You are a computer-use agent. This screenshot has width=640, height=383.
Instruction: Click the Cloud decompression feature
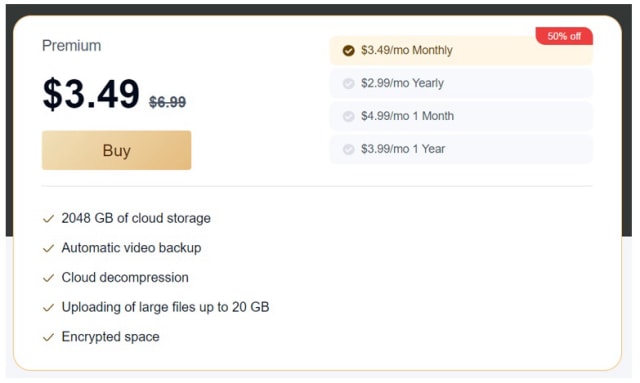click(x=125, y=278)
